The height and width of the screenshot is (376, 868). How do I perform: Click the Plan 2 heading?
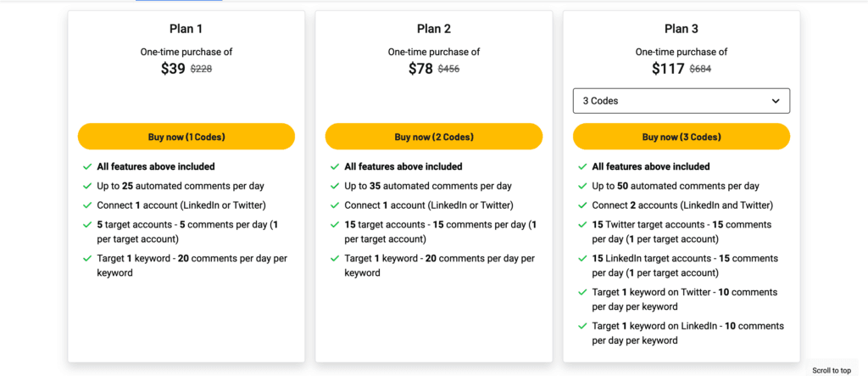click(x=433, y=29)
